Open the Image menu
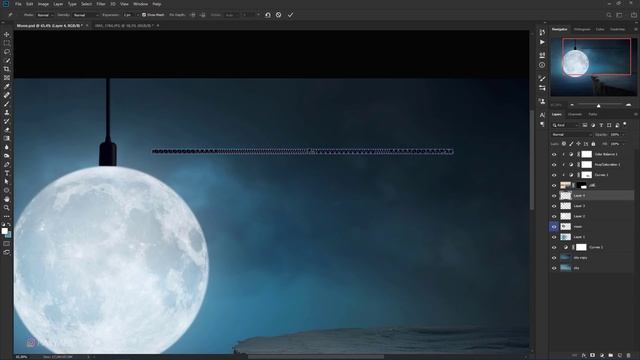This screenshot has height=360, width=640. coord(43,4)
